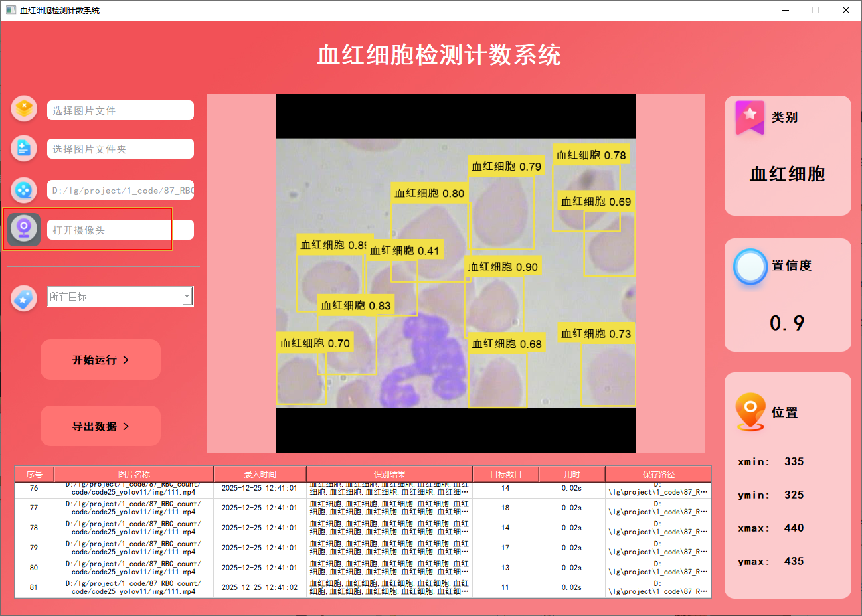Click detection label 血红细胞 0.69
The width and height of the screenshot is (862, 616).
click(x=596, y=201)
